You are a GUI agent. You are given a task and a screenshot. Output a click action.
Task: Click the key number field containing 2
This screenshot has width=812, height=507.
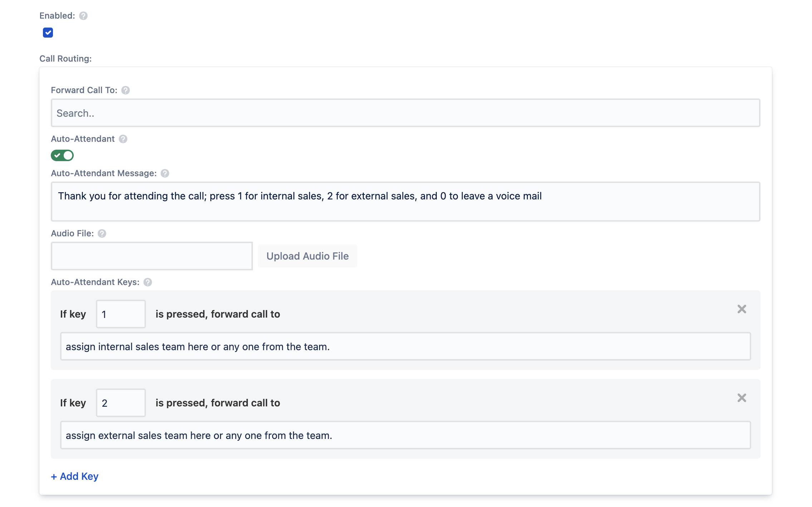click(x=121, y=403)
